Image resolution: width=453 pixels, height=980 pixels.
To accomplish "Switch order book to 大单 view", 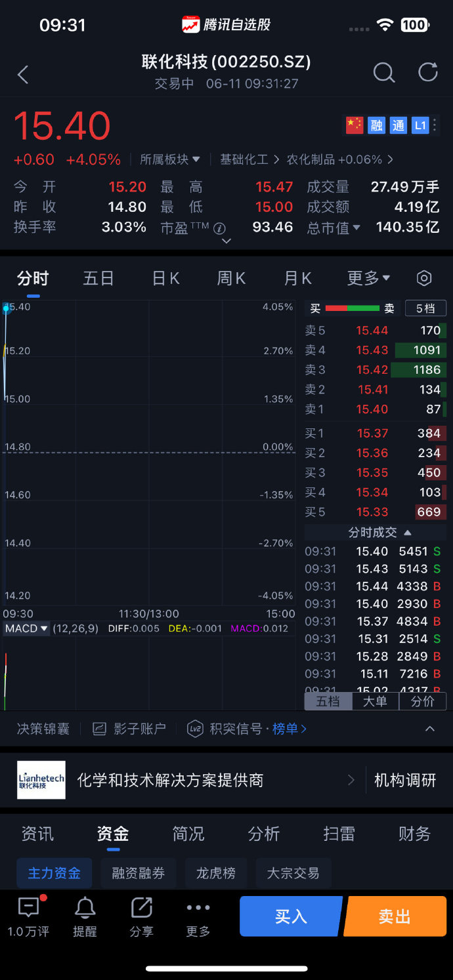I will 375,701.
